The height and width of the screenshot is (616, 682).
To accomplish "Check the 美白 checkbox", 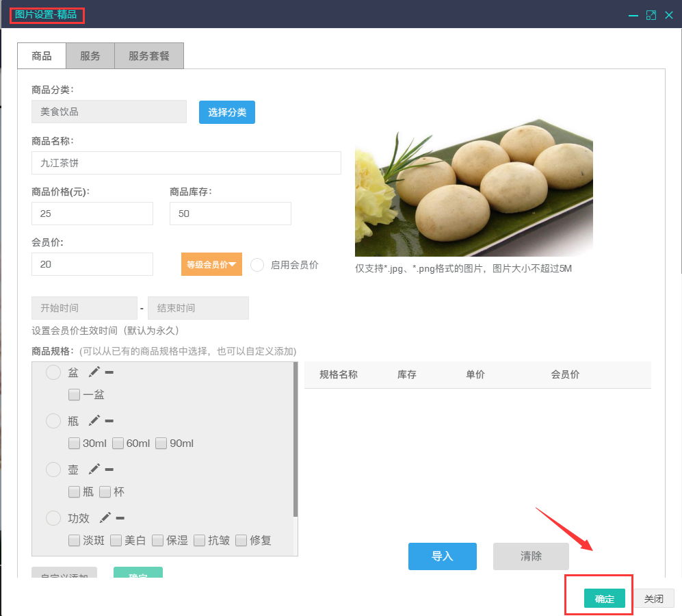I will 116,540.
